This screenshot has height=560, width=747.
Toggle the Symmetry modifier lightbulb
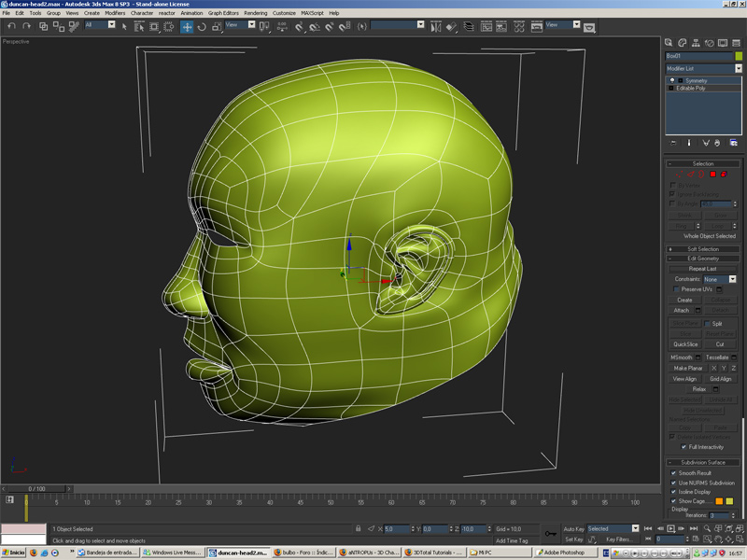tap(672, 80)
